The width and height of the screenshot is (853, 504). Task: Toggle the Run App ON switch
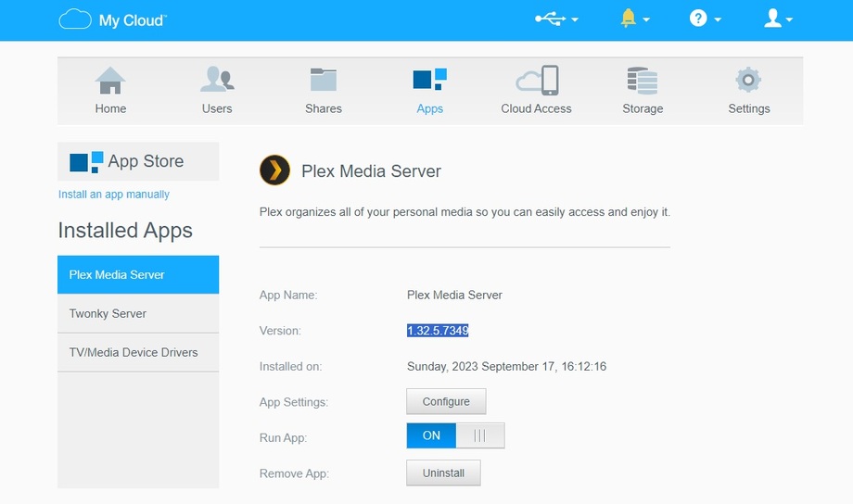(x=455, y=435)
